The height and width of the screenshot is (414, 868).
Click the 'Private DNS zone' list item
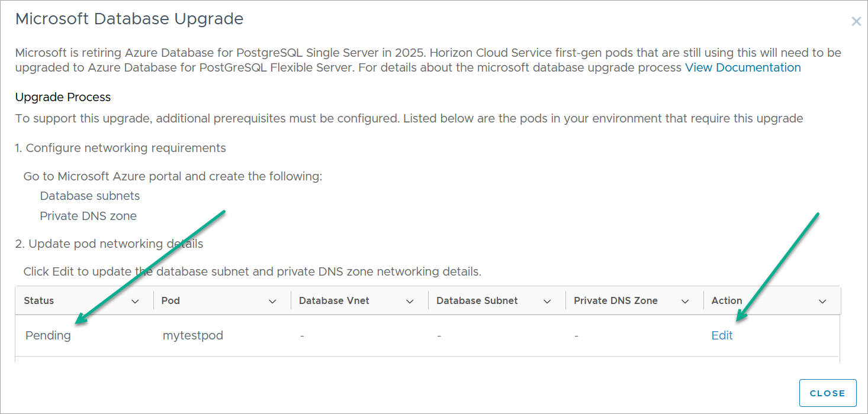tap(88, 216)
